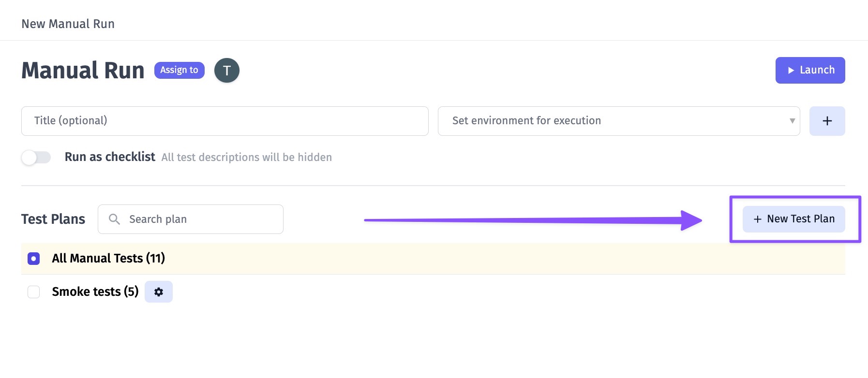
Task: Select the Smoke tests (5) plan label
Action: [95, 292]
